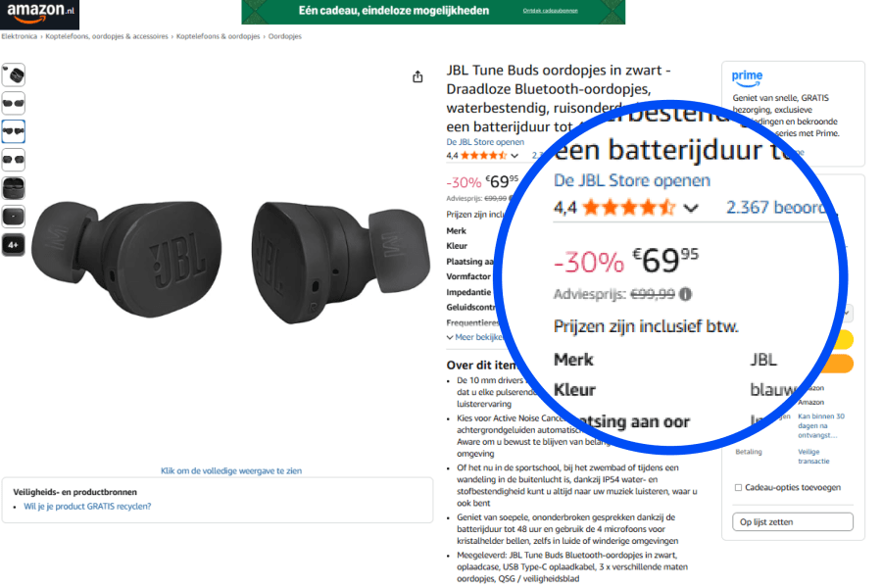
Task: Click the Prime logo
Action: tap(747, 77)
